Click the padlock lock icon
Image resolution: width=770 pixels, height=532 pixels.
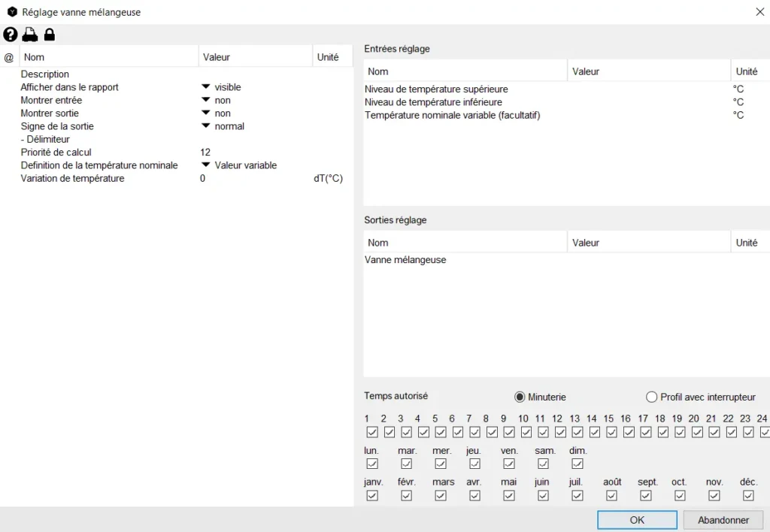tap(50, 35)
